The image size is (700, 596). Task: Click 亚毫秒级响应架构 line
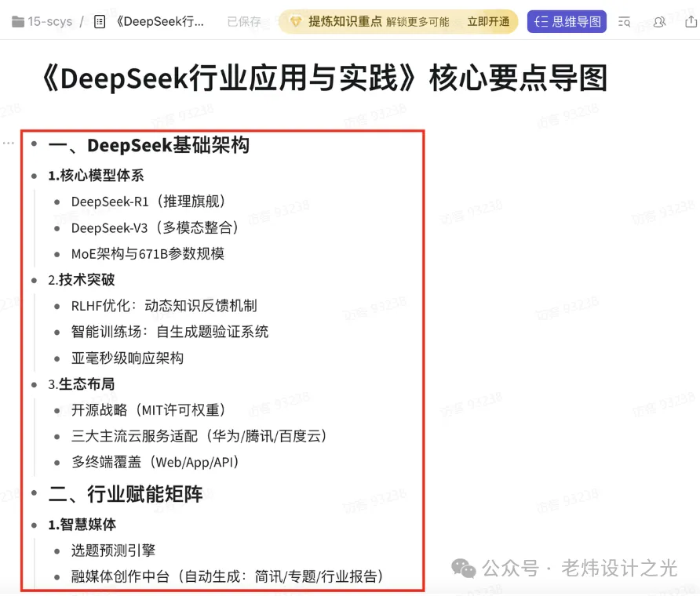[x=127, y=358]
